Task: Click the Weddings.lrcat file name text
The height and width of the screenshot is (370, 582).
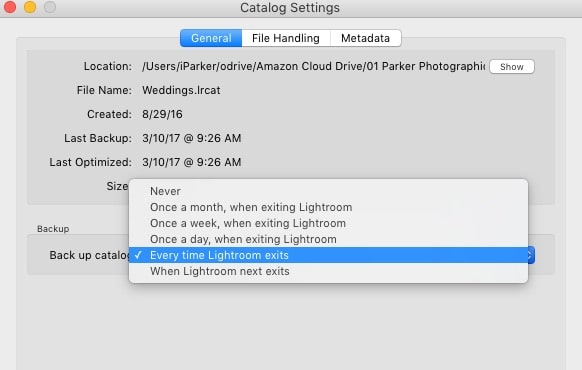Action: pyautogui.click(x=181, y=90)
